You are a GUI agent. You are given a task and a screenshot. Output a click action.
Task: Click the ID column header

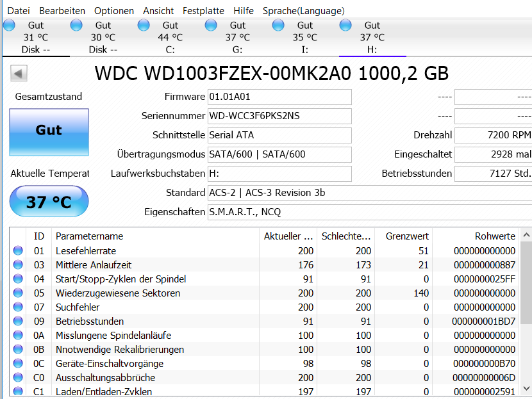[39, 236]
